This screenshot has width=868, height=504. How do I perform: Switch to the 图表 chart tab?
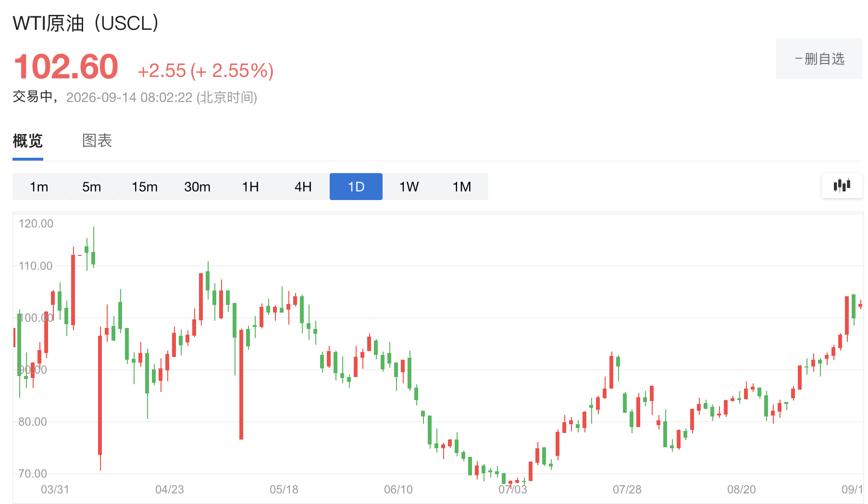(x=97, y=141)
